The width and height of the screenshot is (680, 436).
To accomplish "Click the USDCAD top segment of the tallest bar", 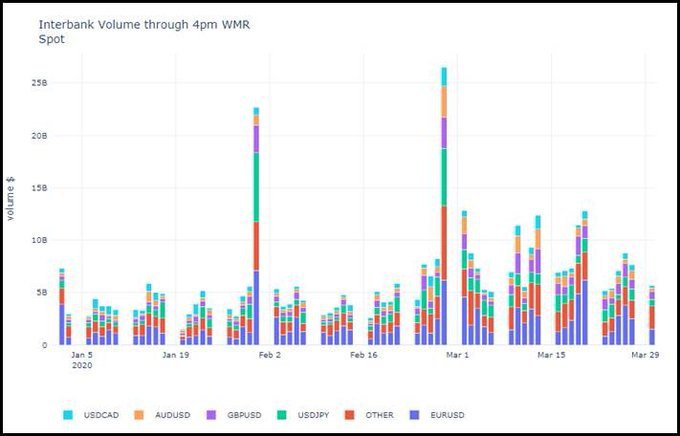I will pyautogui.click(x=444, y=77).
